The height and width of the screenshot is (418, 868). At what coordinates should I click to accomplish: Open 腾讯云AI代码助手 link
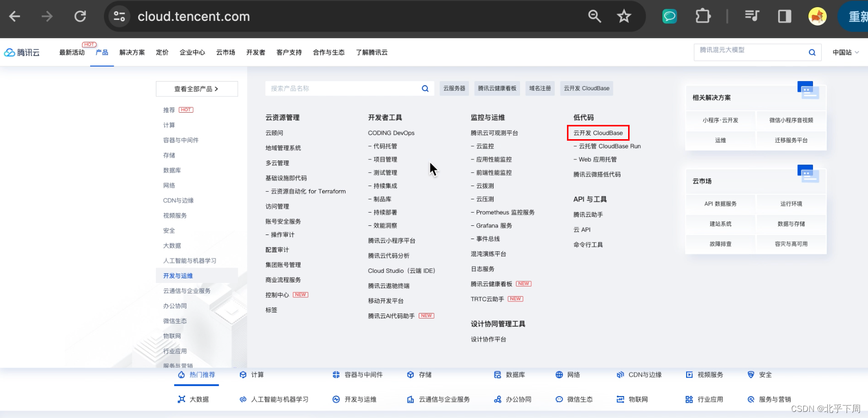tap(391, 316)
